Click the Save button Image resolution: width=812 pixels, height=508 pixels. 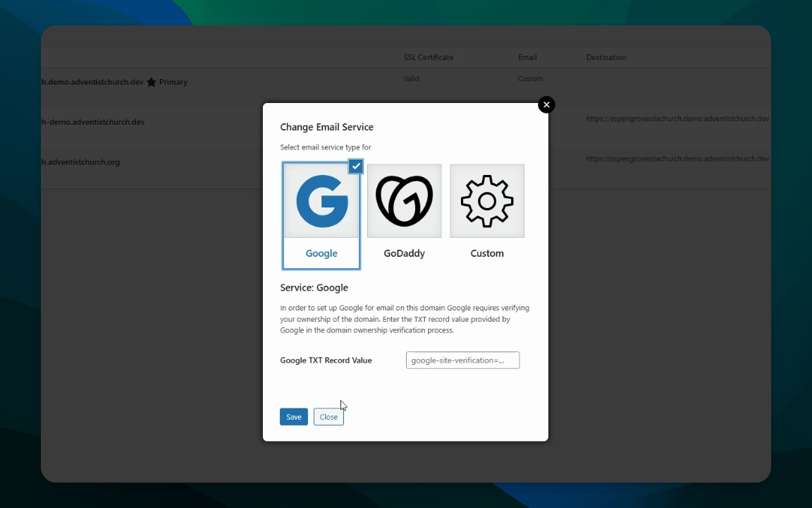294,417
